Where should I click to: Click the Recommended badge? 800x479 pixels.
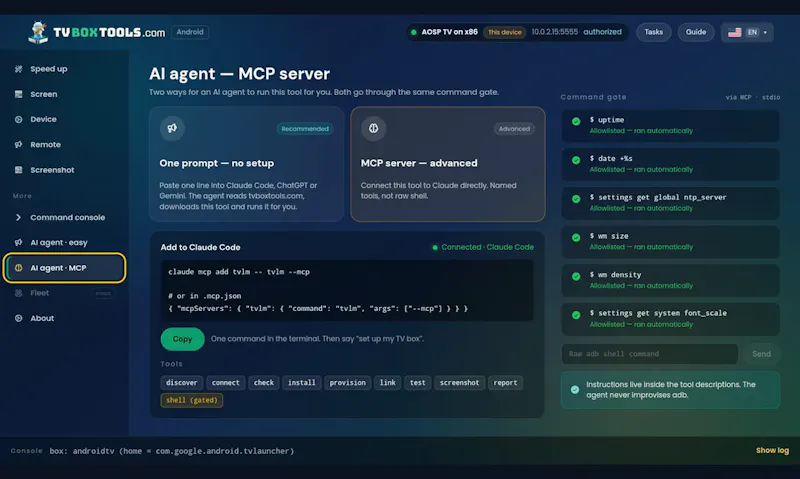click(x=305, y=129)
